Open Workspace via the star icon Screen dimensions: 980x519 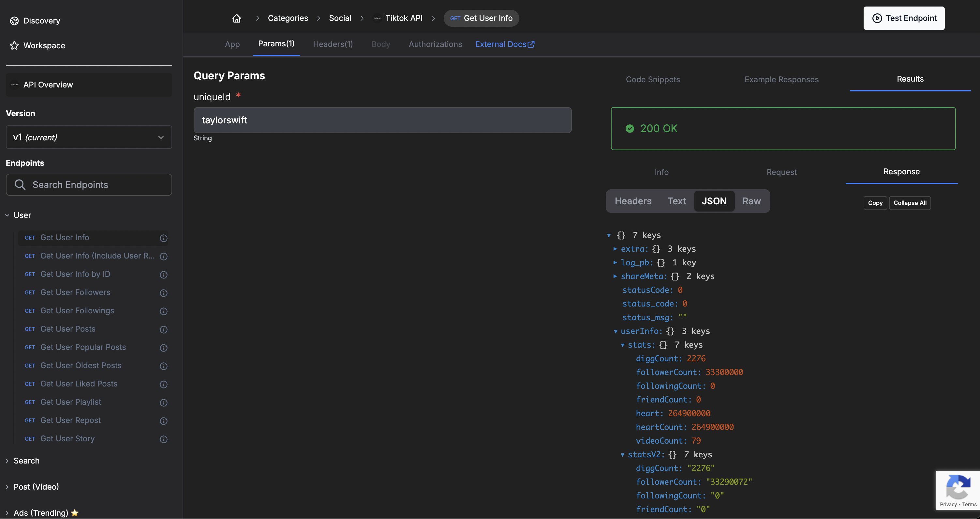(x=14, y=45)
